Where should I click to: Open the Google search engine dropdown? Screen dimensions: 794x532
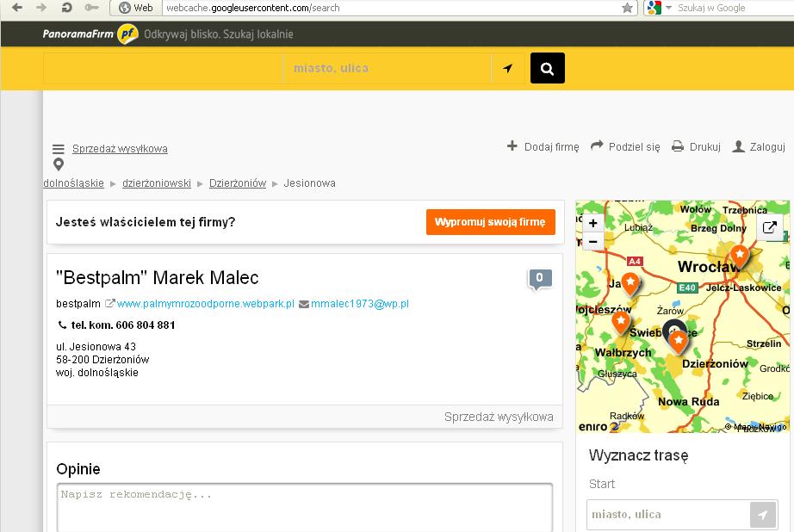pyautogui.click(x=659, y=8)
